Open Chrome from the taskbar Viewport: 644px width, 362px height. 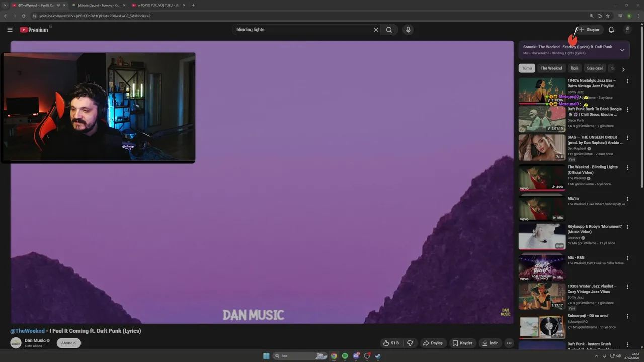[x=334, y=356]
